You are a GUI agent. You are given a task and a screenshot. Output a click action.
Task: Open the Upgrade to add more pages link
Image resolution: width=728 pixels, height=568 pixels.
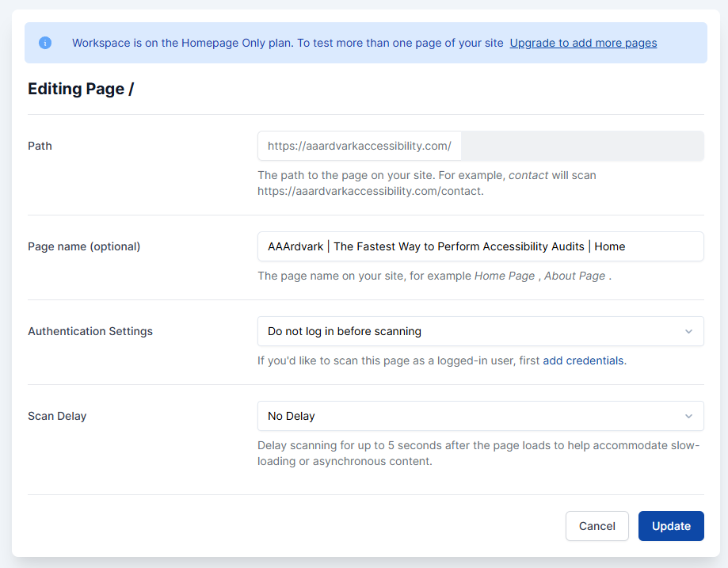(x=583, y=43)
